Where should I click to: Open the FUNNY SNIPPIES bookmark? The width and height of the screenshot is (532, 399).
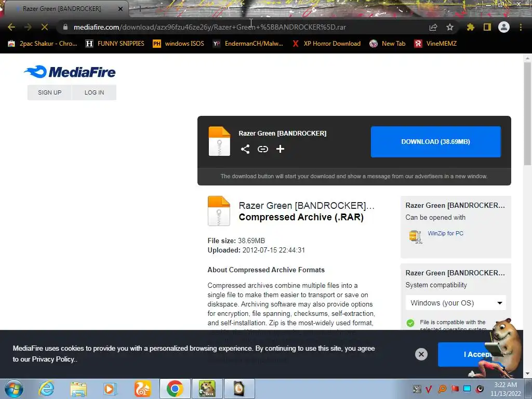(115, 44)
